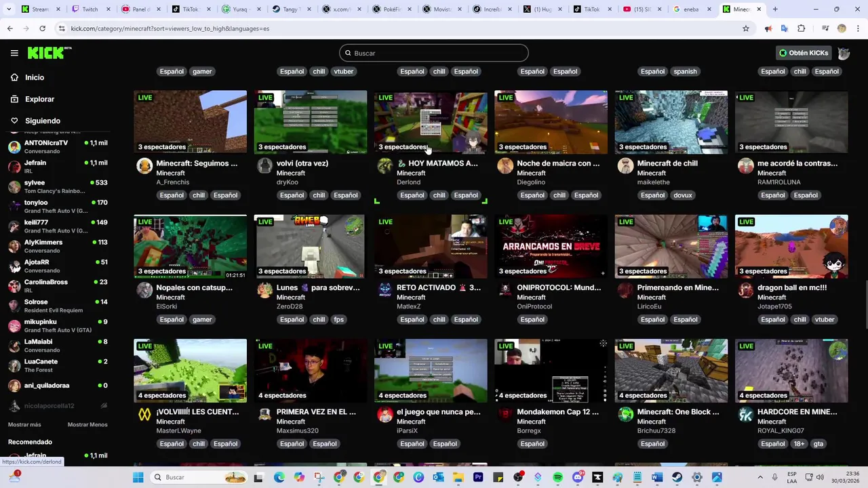Click the Minecraft category under dryKoo

(291, 173)
